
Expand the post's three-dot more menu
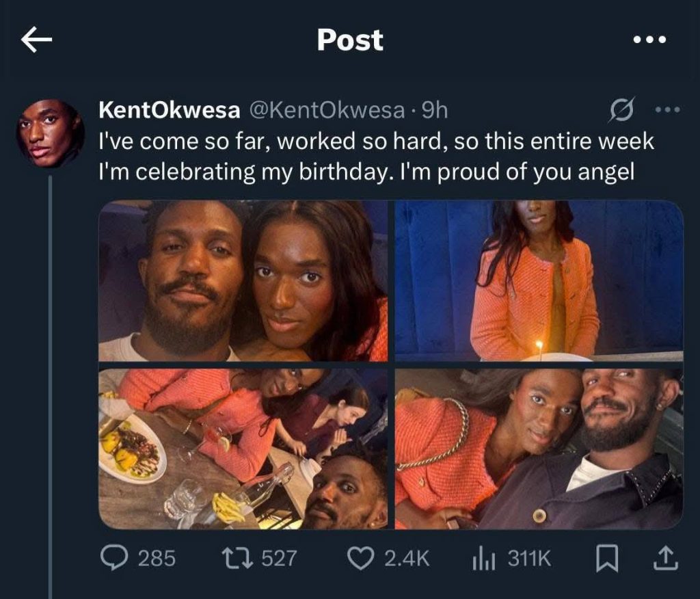coord(668,109)
